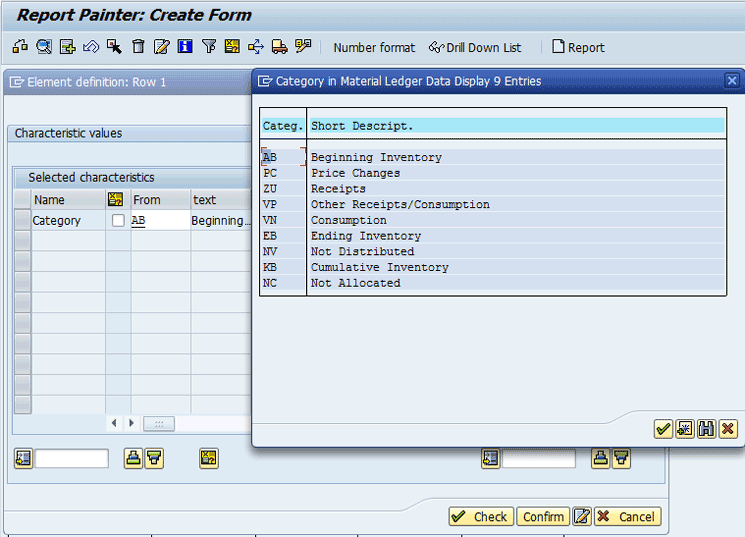
Task: Select the EB Ending Inventory entry
Action: click(x=493, y=236)
